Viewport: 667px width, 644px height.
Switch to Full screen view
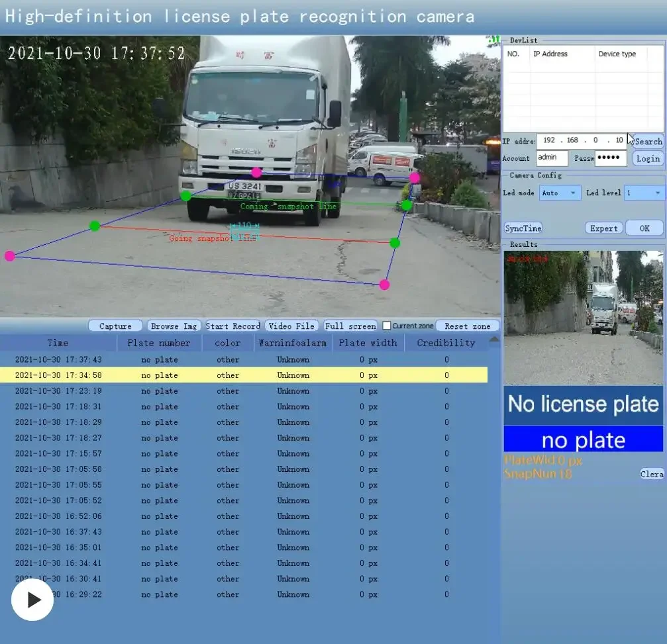pos(350,326)
